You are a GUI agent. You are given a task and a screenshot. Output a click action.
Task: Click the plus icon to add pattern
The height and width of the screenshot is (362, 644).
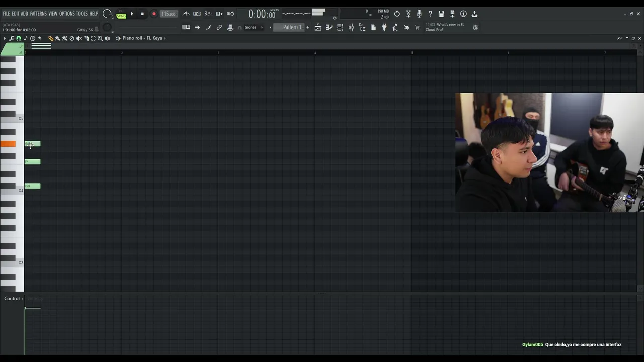tap(308, 27)
